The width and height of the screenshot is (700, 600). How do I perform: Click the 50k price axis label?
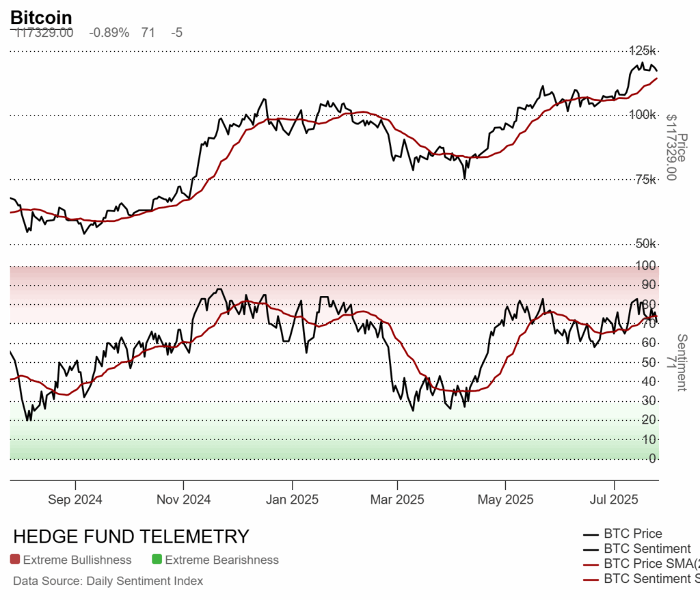pyautogui.click(x=645, y=244)
